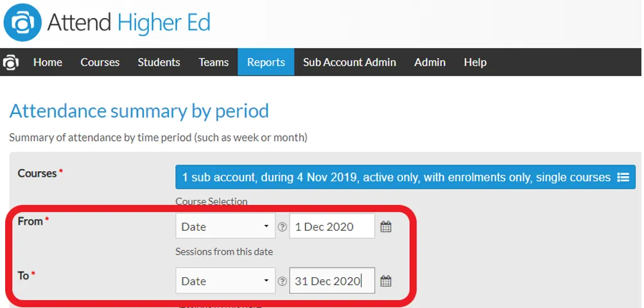
Task: Open the calendar picker for To date
Action: [385, 281]
